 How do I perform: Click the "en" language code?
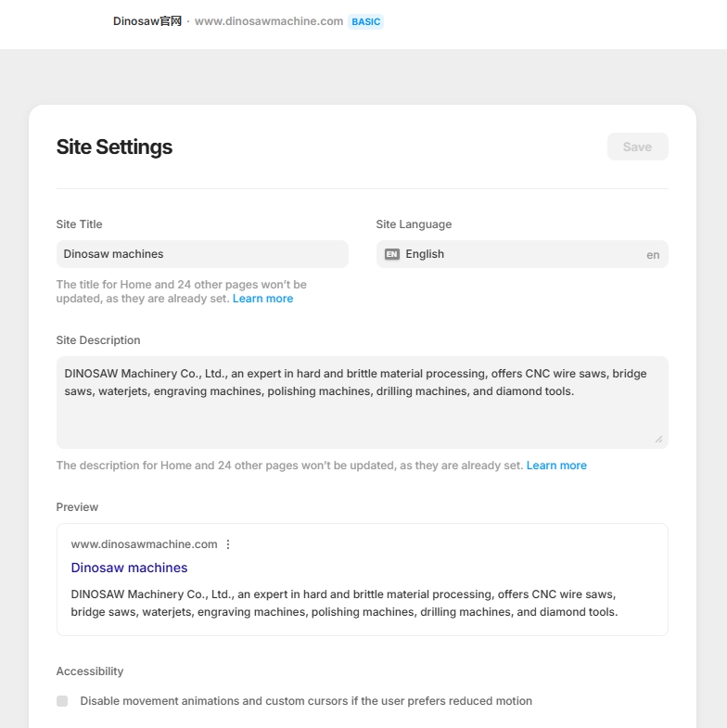pos(653,255)
